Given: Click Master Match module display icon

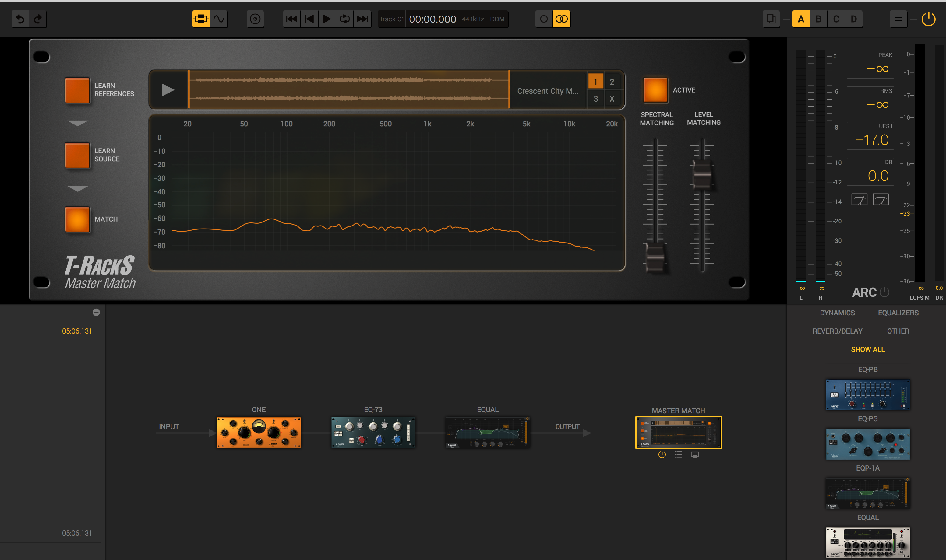Looking at the screenshot, I should click(695, 455).
